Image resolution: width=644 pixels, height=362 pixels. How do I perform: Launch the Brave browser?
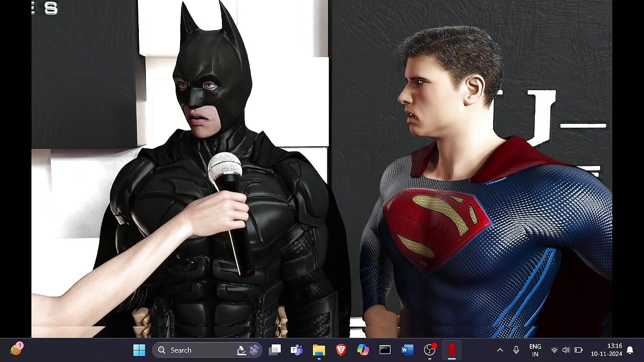[341, 350]
